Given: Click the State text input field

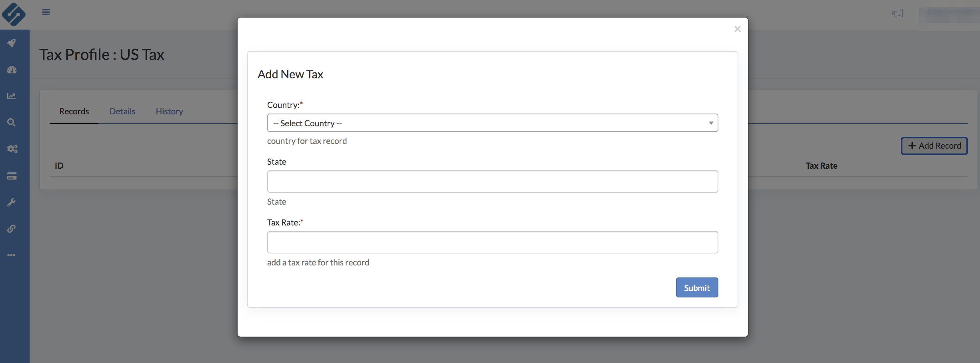Looking at the screenshot, I should [x=492, y=182].
